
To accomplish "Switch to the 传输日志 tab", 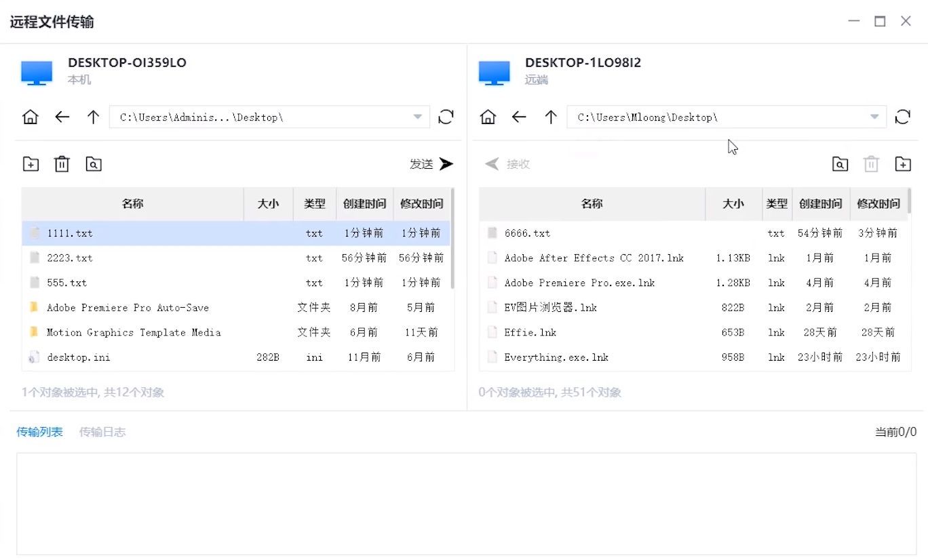I will click(x=102, y=432).
